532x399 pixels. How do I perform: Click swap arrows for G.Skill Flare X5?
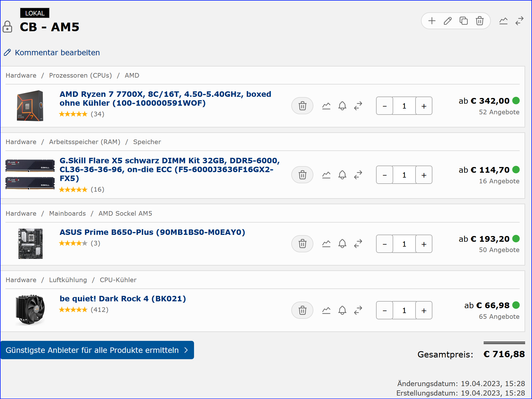tap(358, 175)
